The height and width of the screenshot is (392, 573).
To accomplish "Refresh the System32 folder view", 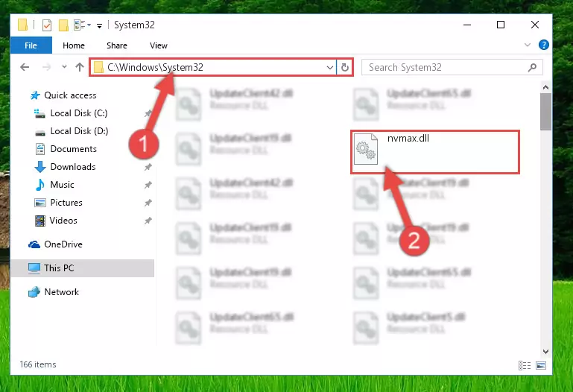I will pos(344,67).
